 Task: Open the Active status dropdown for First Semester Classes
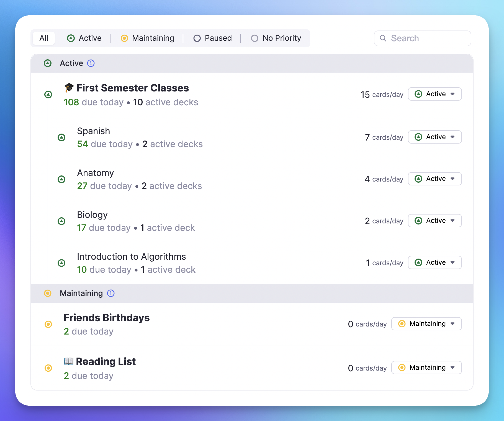434,94
